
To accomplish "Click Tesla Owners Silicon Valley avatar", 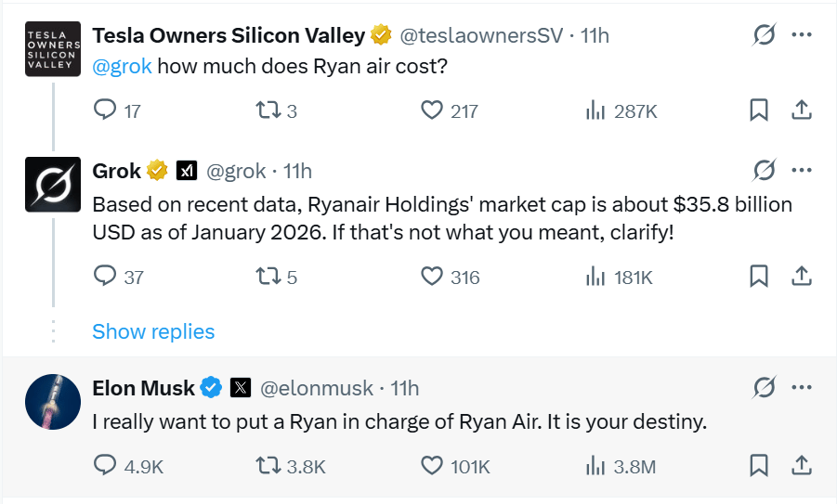I will [52, 48].
